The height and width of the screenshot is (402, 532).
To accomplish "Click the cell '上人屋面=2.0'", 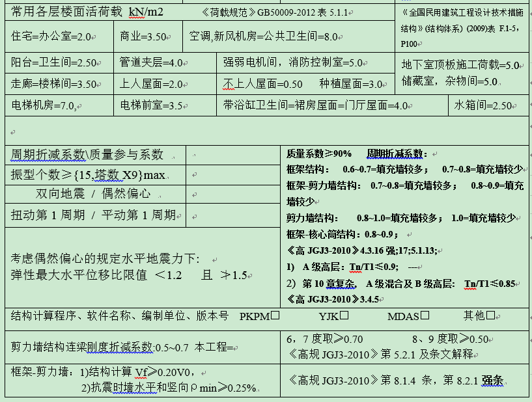I will (x=165, y=84).
